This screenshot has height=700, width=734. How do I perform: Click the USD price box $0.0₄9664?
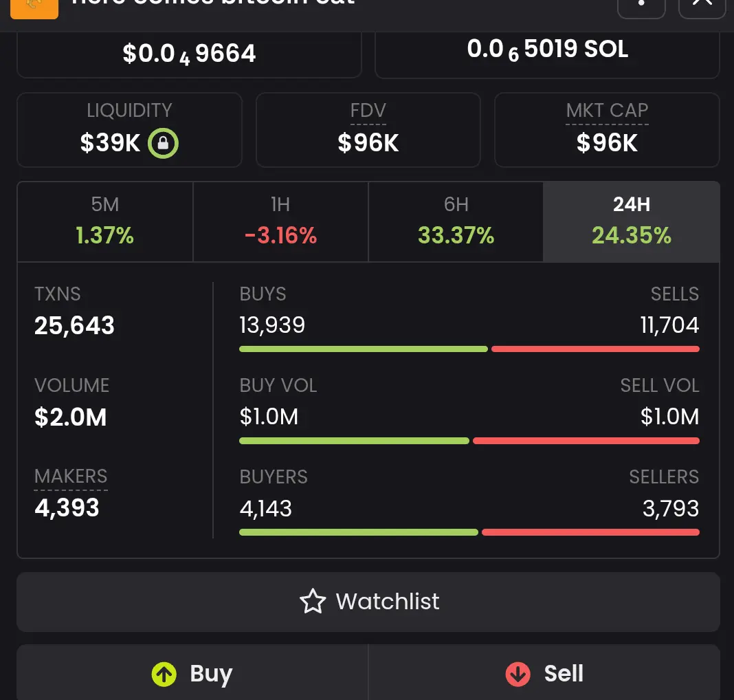[189, 54]
